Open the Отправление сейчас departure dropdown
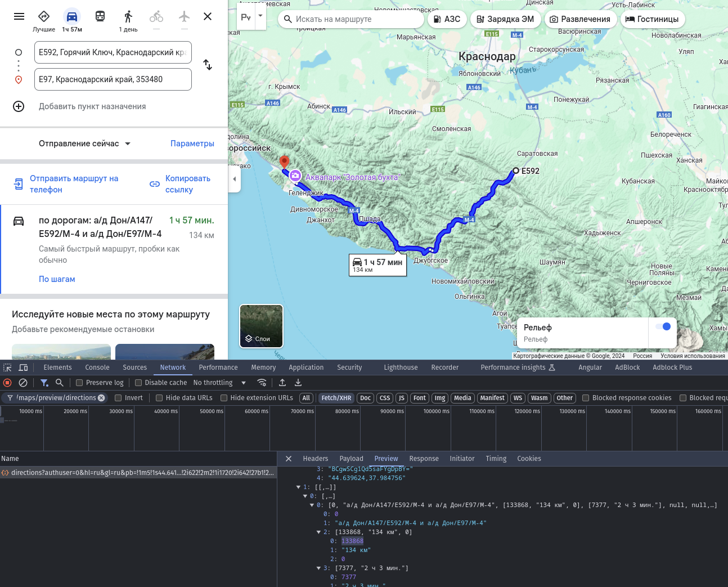The height and width of the screenshot is (587, 728). coord(85,144)
